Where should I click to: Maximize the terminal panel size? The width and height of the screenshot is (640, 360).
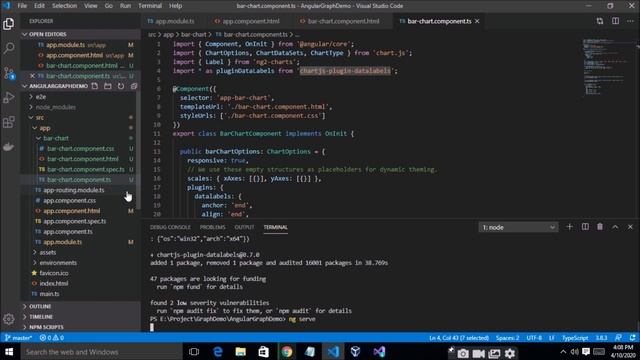click(615, 227)
